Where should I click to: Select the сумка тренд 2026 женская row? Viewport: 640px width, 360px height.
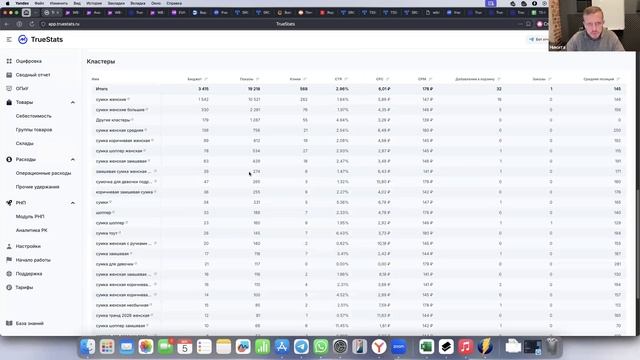358,316
